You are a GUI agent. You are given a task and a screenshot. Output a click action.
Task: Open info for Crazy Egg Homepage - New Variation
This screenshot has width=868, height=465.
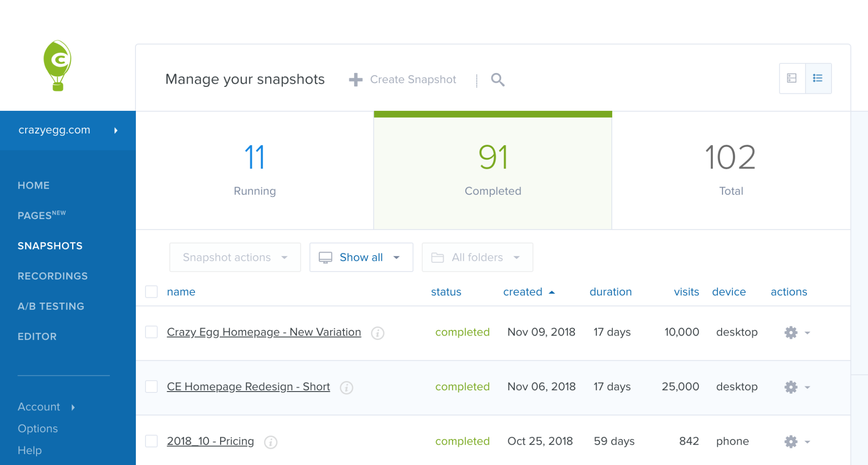pyautogui.click(x=377, y=333)
